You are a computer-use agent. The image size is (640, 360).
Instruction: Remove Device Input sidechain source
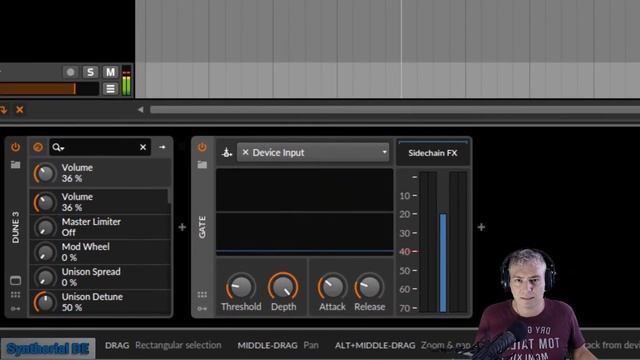[x=245, y=152]
